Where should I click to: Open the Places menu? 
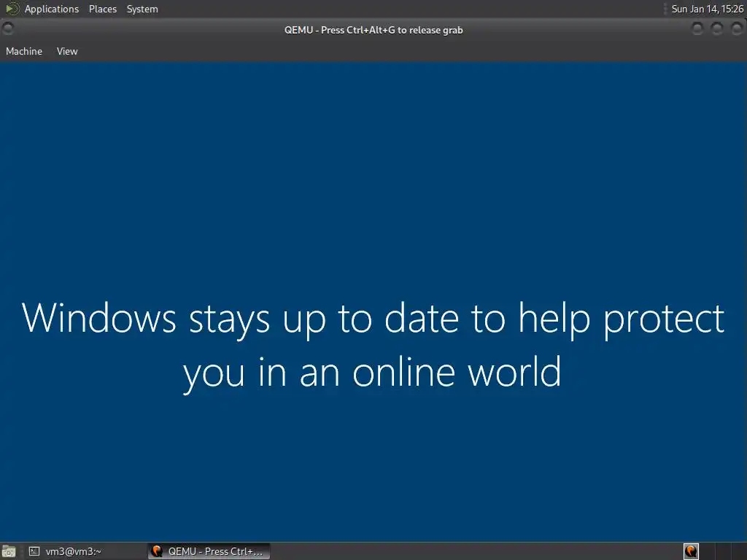[102, 9]
